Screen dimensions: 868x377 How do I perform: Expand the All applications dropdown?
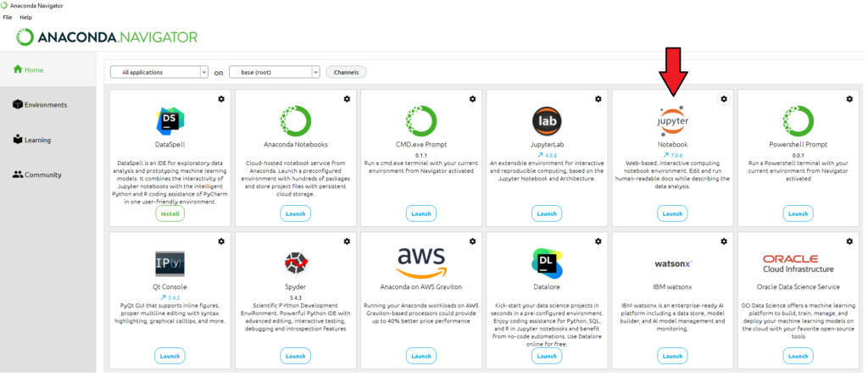click(159, 73)
